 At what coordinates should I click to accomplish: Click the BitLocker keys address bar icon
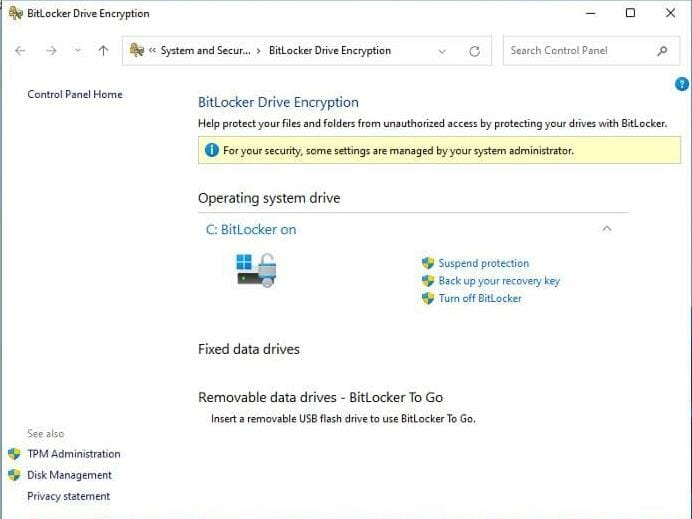click(137, 51)
